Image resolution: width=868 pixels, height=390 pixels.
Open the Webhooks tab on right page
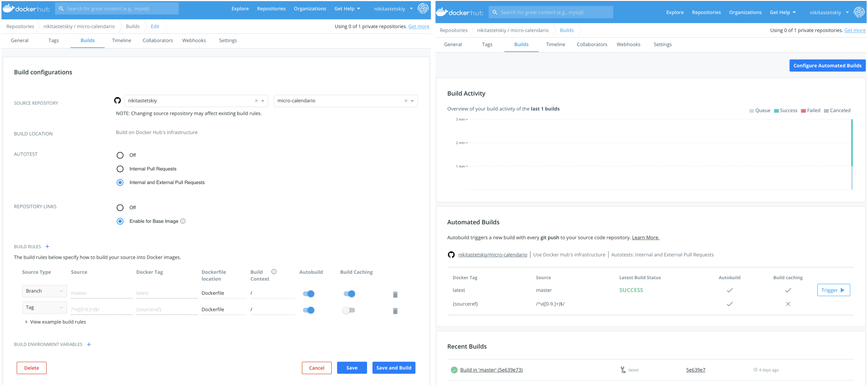628,45
